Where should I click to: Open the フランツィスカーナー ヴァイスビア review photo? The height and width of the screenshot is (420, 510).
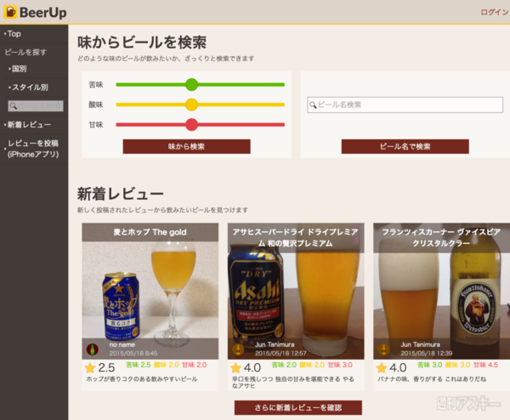pyautogui.click(x=442, y=291)
